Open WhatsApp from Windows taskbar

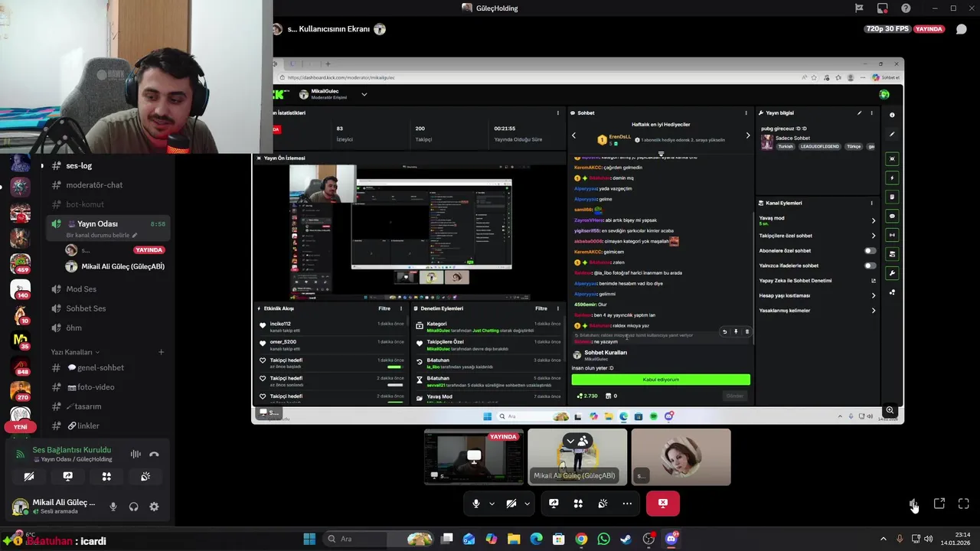pos(603,539)
